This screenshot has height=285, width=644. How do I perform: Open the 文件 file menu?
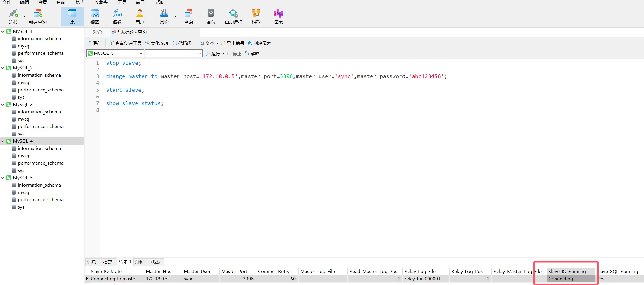click(7, 2)
